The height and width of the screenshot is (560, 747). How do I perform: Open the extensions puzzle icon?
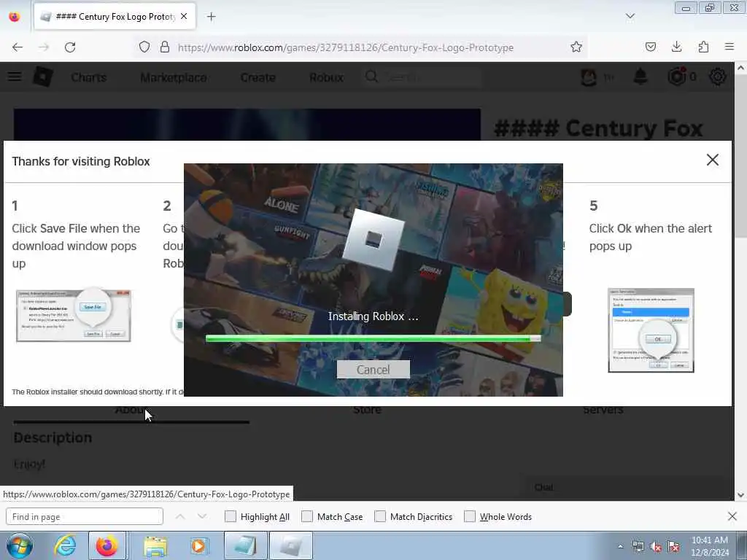coord(703,47)
